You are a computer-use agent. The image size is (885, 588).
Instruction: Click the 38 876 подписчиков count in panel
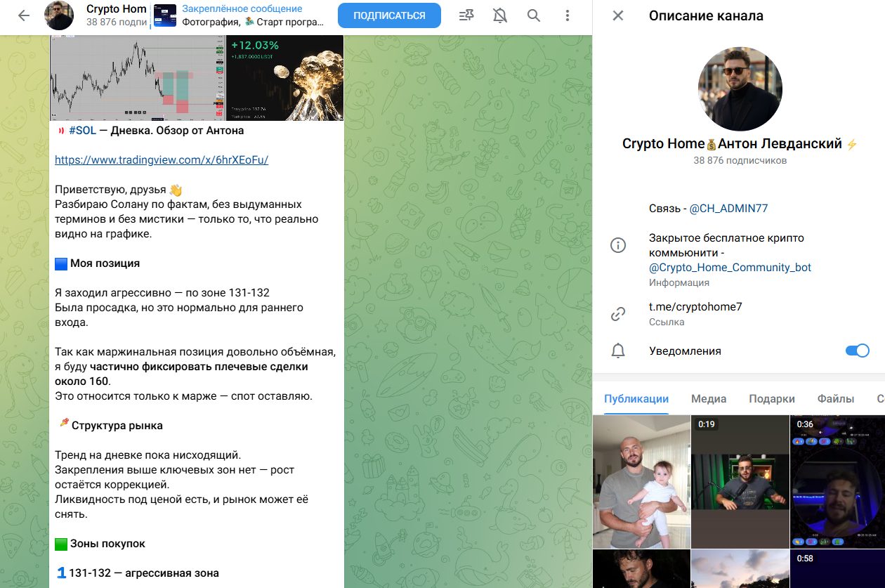[740, 160]
